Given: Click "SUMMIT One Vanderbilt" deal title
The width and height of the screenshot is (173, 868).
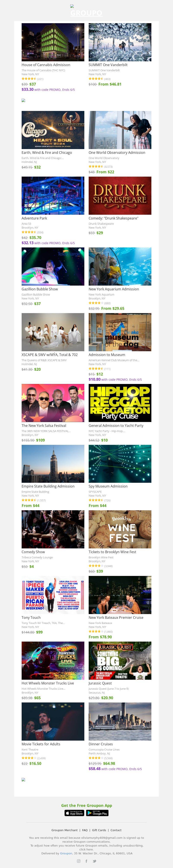Looking at the screenshot, I should click(x=108, y=65).
